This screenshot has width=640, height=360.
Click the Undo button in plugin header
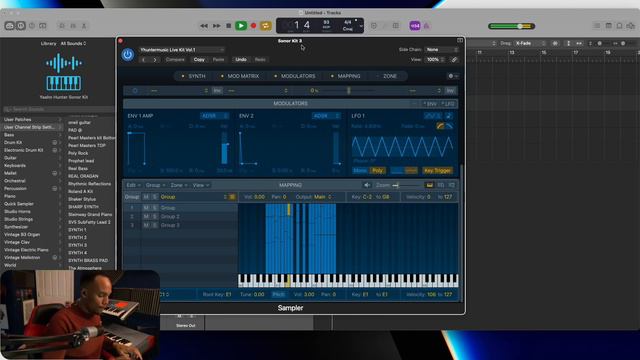pos(241,60)
